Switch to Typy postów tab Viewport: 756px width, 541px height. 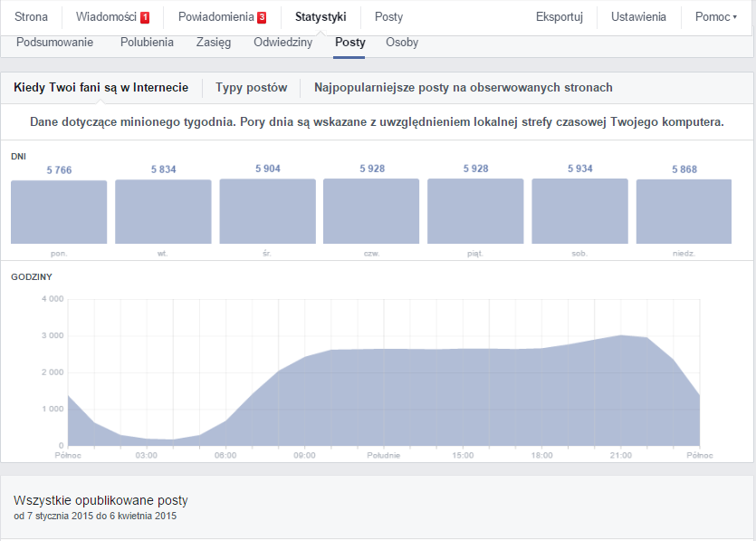pos(251,87)
